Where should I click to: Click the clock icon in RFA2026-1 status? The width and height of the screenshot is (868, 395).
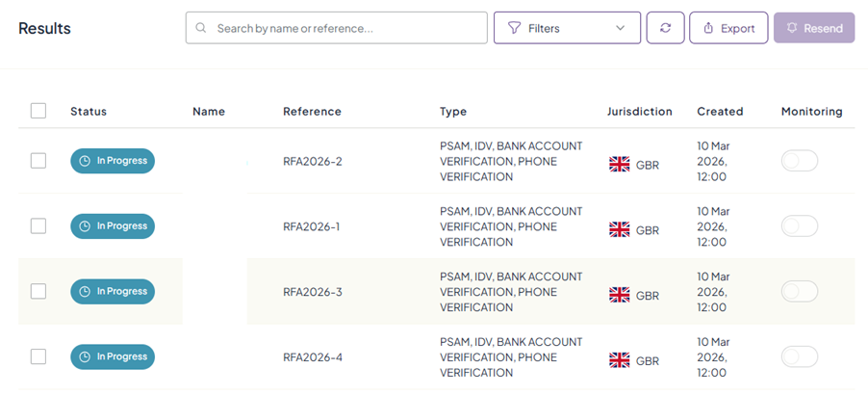pyautogui.click(x=85, y=226)
